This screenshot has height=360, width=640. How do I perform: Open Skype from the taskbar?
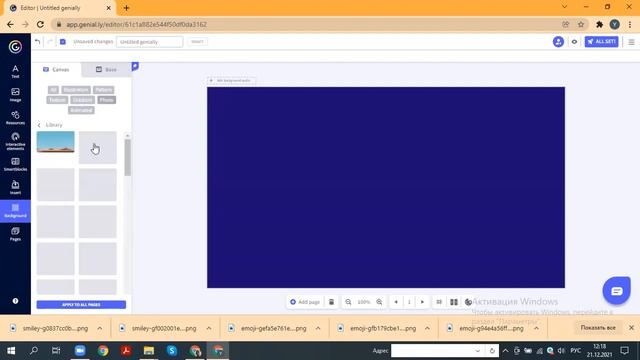click(x=172, y=351)
